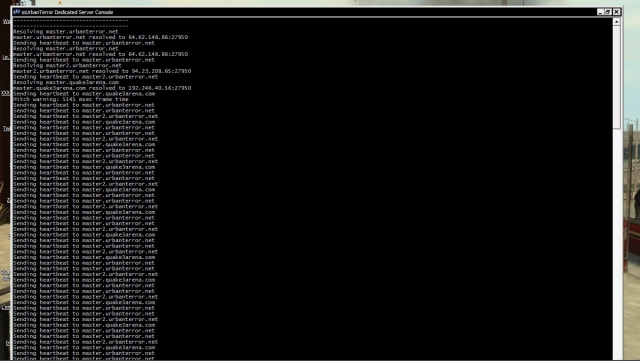Image resolution: width=640 pixels, height=361 pixels.
Task: Click the console scrollbar up arrow
Action: click(617, 22)
